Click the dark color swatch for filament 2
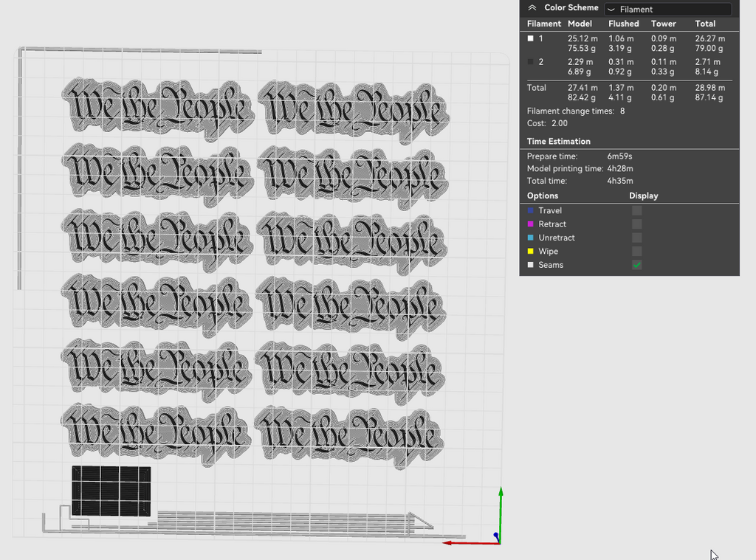Viewport: 756px width, 560px height. (x=530, y=62)
